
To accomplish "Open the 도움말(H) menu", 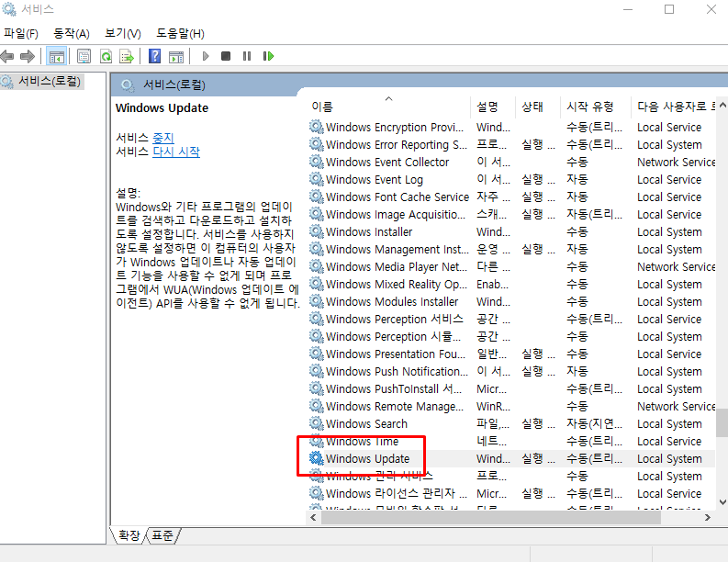I will tap(180, 33).
